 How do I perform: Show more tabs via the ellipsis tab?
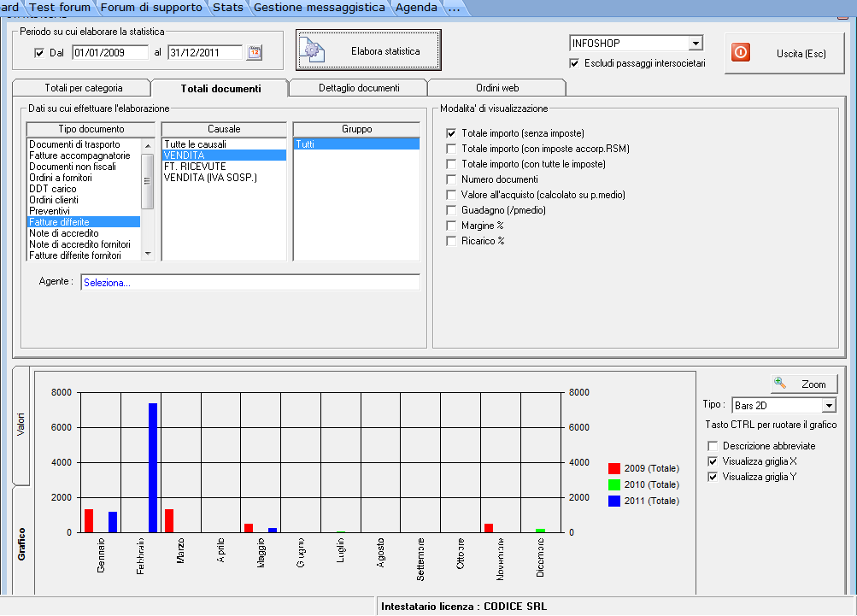point(454,8)
